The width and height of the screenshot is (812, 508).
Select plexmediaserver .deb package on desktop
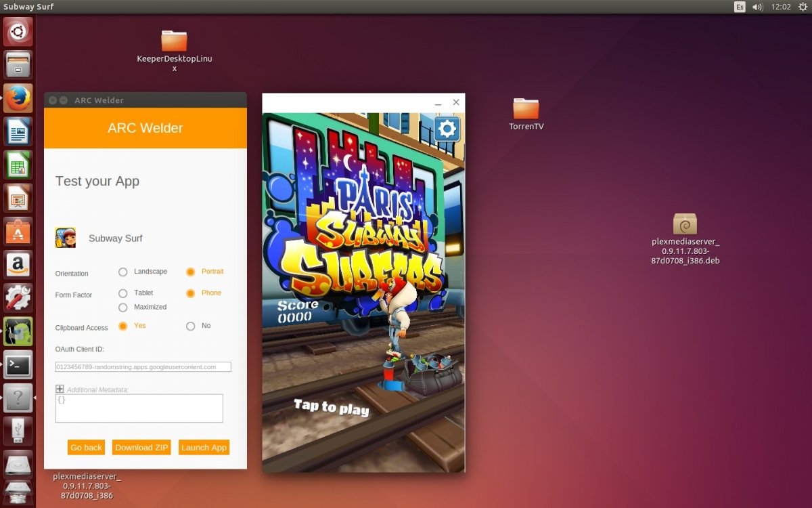coord(685,238)
